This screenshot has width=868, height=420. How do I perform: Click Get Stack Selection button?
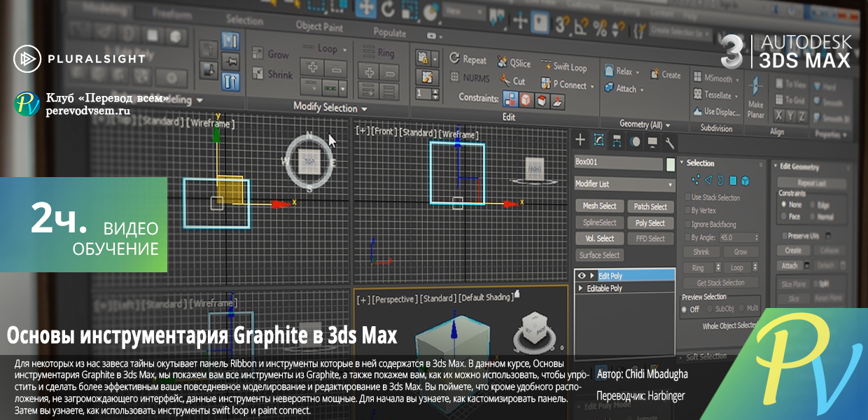[x=720, y=283]
